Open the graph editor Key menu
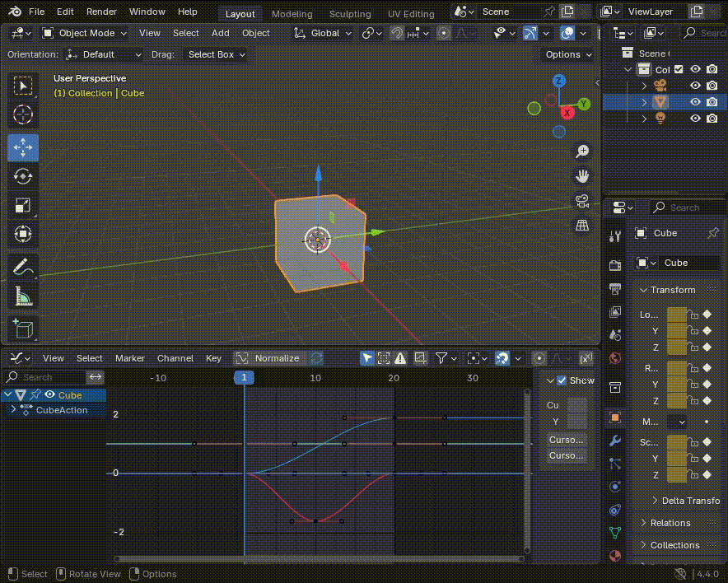The image size is (728, 583). point(213,358)
